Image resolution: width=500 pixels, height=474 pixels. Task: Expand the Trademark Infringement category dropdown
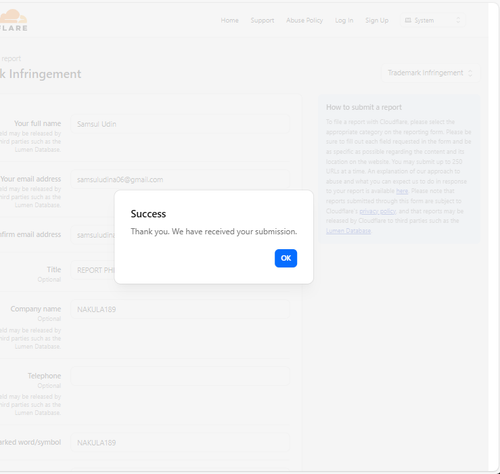click(x=430, y=73)
